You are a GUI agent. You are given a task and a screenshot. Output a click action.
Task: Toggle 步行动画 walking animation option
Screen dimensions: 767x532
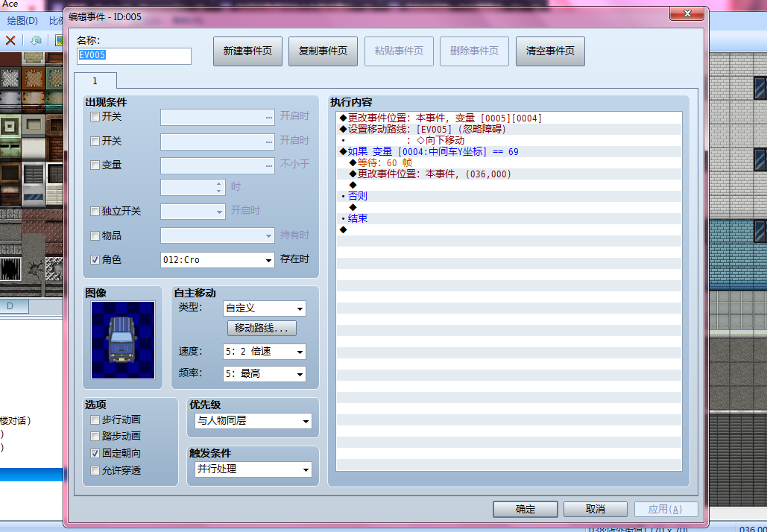(x=95, y=420)
